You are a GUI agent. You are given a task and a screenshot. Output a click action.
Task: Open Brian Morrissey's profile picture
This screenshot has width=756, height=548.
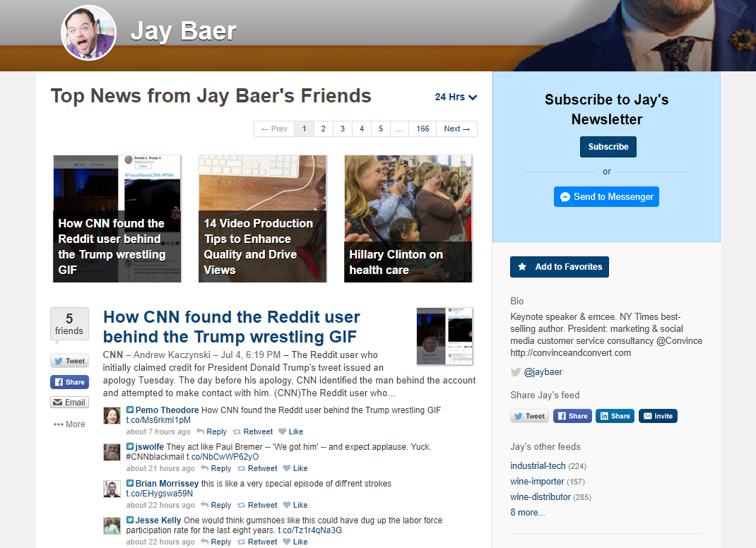112,489
